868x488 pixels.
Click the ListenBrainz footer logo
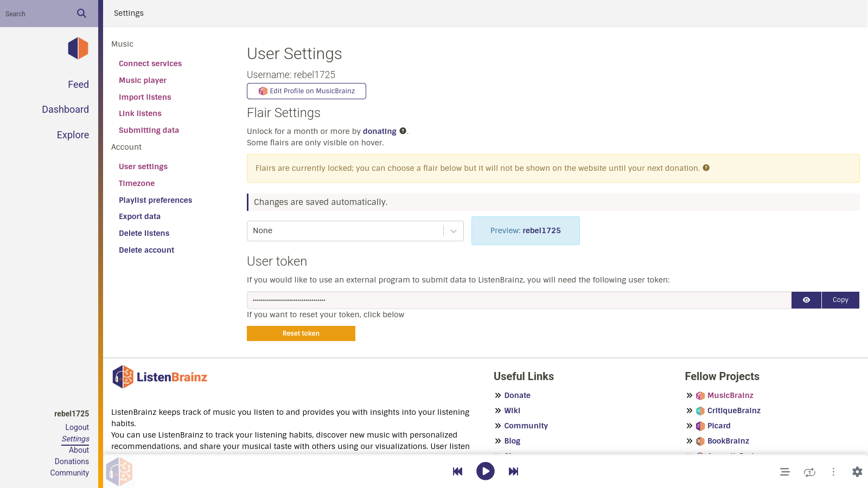point(159,377)
